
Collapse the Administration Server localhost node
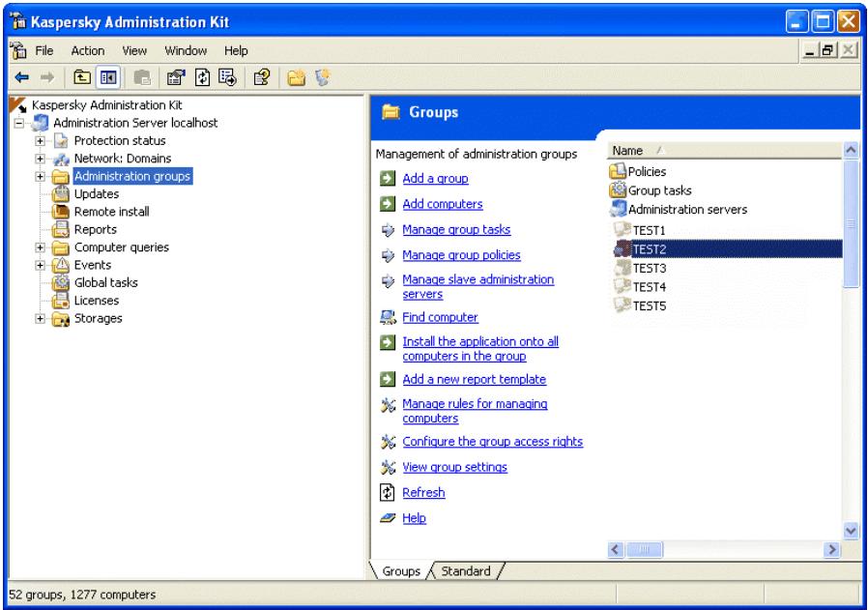[x=19, y=123]
